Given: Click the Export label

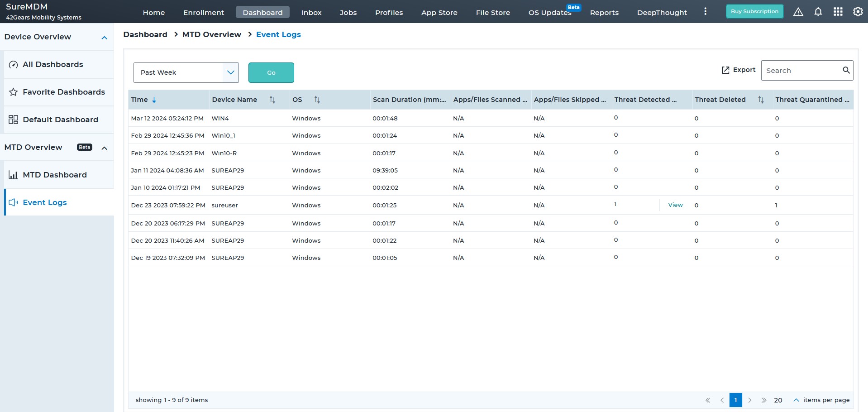Looking at the screenshot, I should [744, 70].
